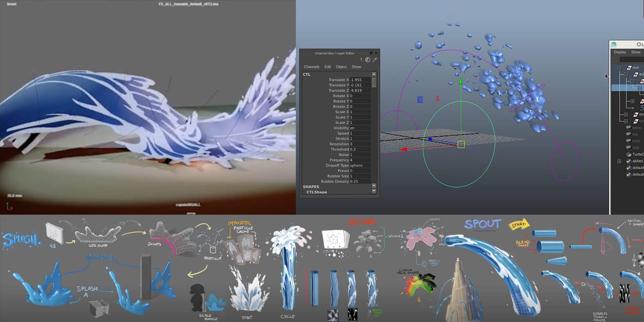
Task: Open the Display menu in the Outliner
Action: (620, 52)
